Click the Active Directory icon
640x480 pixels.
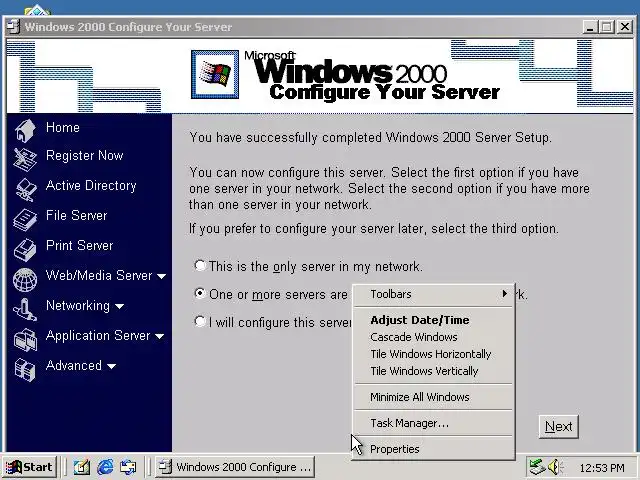pyautogui.click(x=26, y=189)
